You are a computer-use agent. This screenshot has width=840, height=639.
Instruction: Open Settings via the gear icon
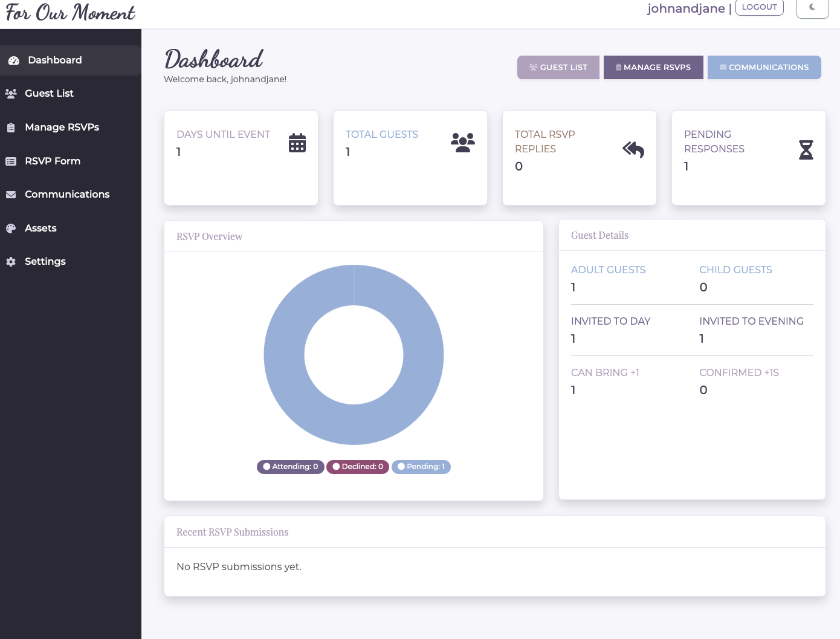pos(10,261)
